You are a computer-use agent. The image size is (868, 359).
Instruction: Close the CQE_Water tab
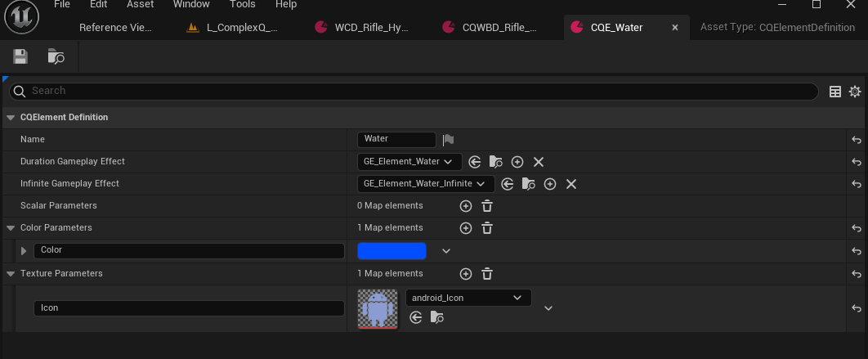[675, 27]
